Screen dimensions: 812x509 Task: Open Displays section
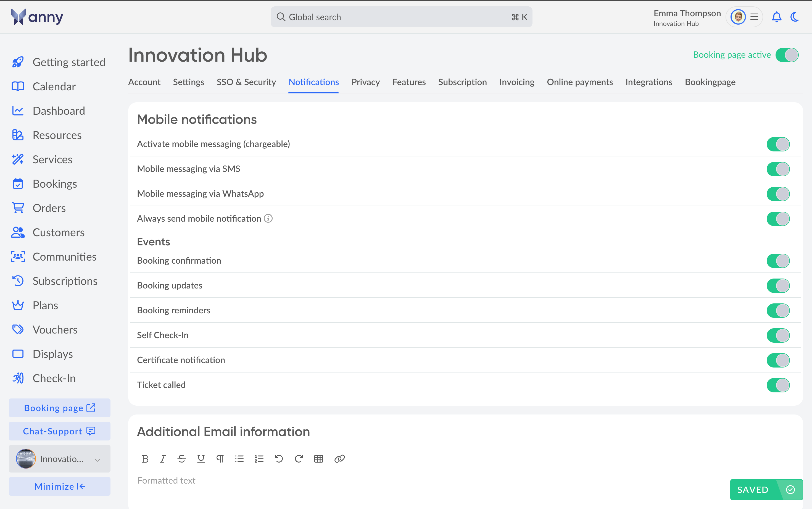pos(42,354)
